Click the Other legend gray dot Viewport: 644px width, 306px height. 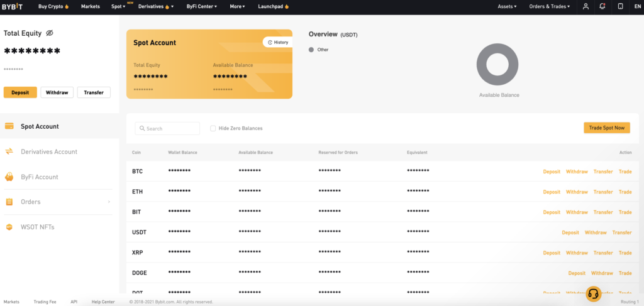pos(311,50)
